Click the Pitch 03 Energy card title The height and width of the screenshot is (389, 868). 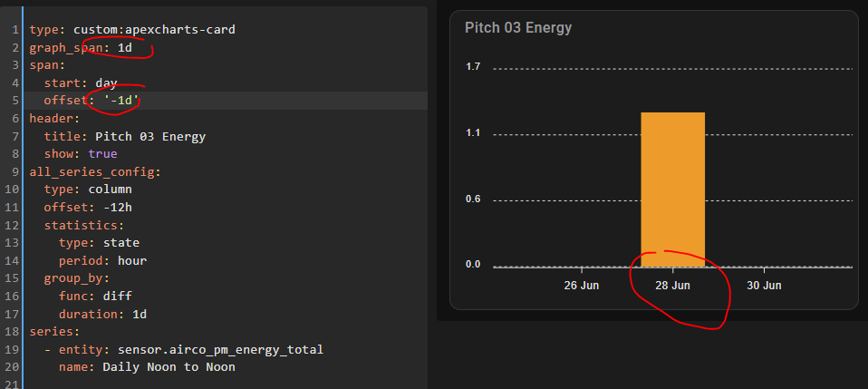coord(518,28)
